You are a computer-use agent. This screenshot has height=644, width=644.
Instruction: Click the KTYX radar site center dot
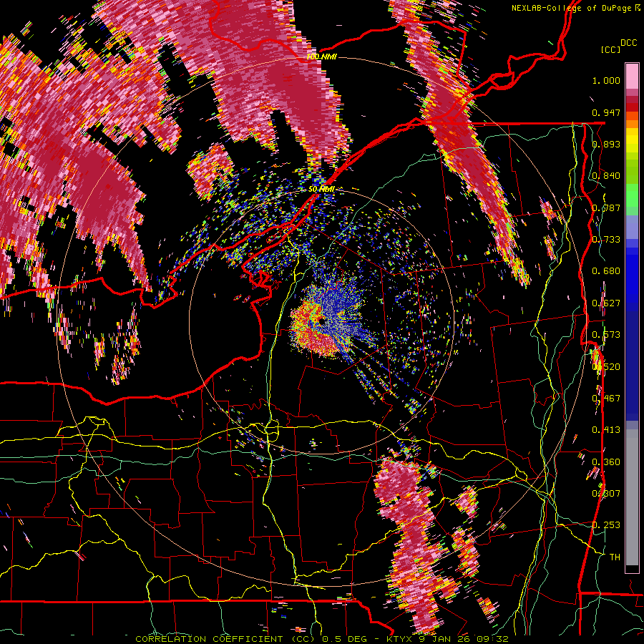321,321
